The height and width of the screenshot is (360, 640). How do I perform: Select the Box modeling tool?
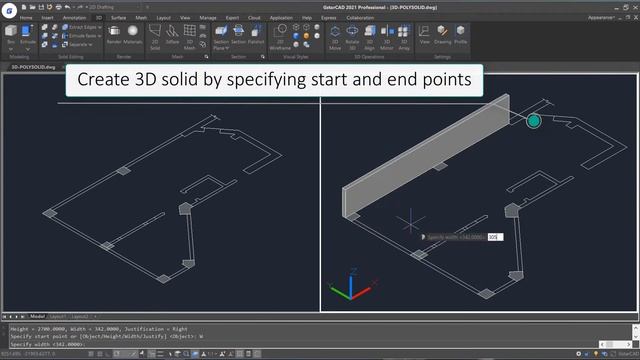11,34
